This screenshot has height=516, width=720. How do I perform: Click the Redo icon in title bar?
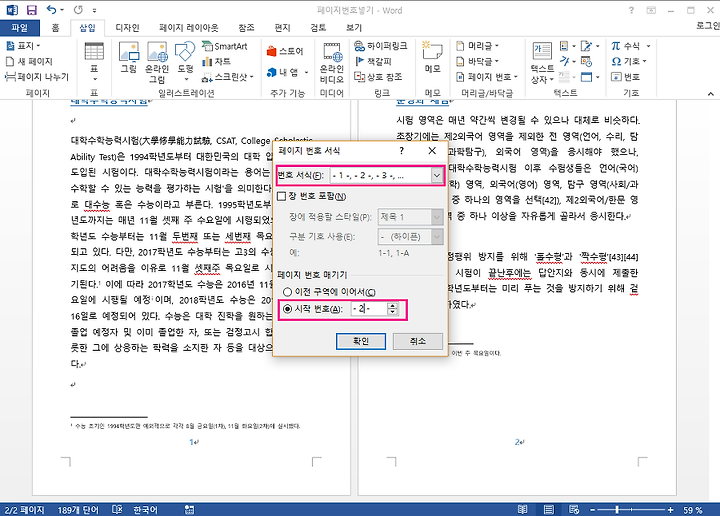(x=79, y=10)
